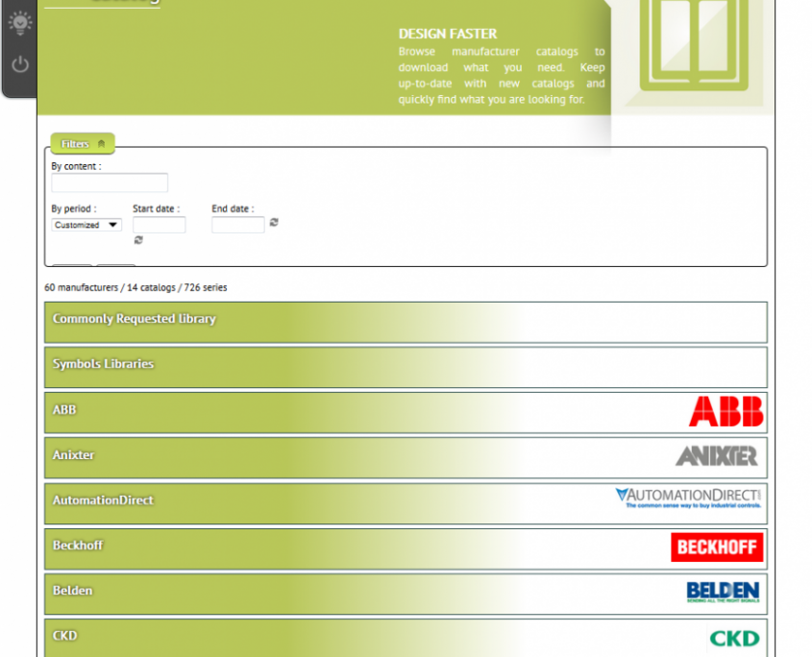Viewport: 812px width, 657px height.
Task: Click the End date input field
Action: [x=238, y=225]
